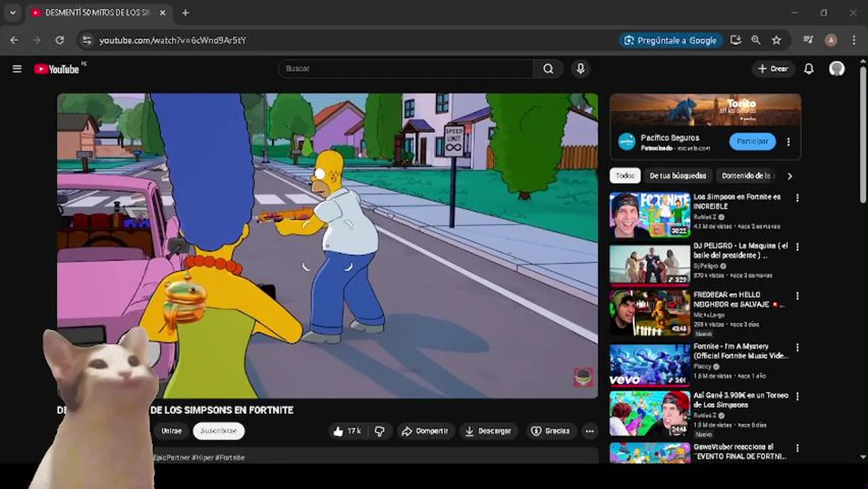
Task: Click the #Hiper hashtag in description
Action: coord(202,458)
